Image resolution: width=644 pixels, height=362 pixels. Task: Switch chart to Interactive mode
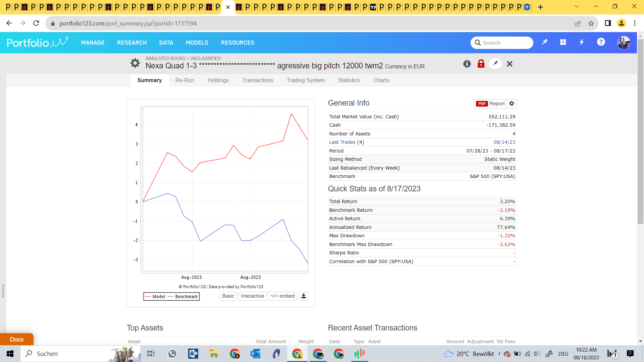pyautogui.click(x=252, y=296)
